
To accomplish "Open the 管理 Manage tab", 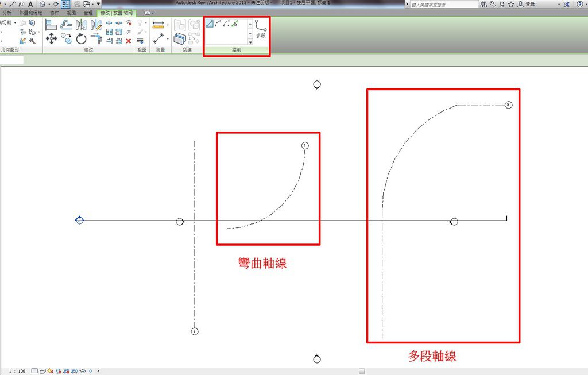I will [x=88, y=13].
